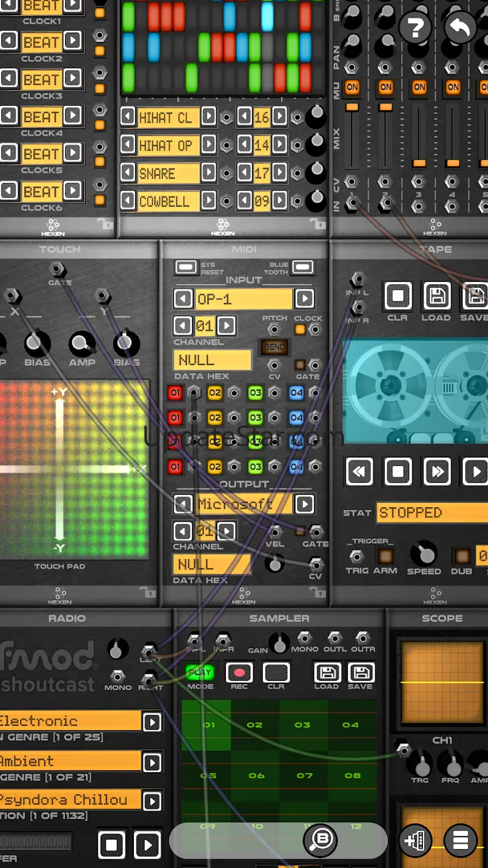Viewport: 488px width, 868px height.
Task: Open the help question mark icon
Action: pyautogui.click(x=415, y=27)
